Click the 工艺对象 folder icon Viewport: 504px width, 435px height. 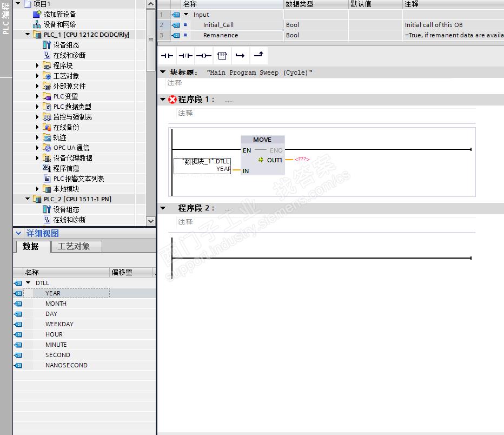[47, 76]
